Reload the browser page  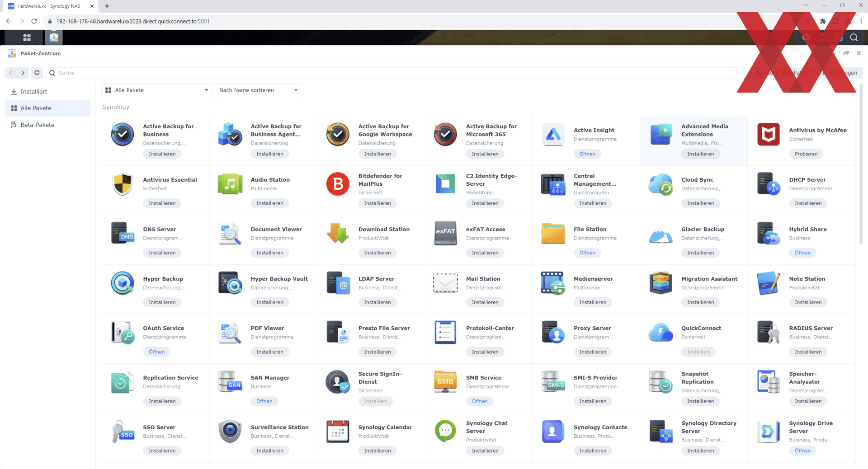tap(34, 21)
